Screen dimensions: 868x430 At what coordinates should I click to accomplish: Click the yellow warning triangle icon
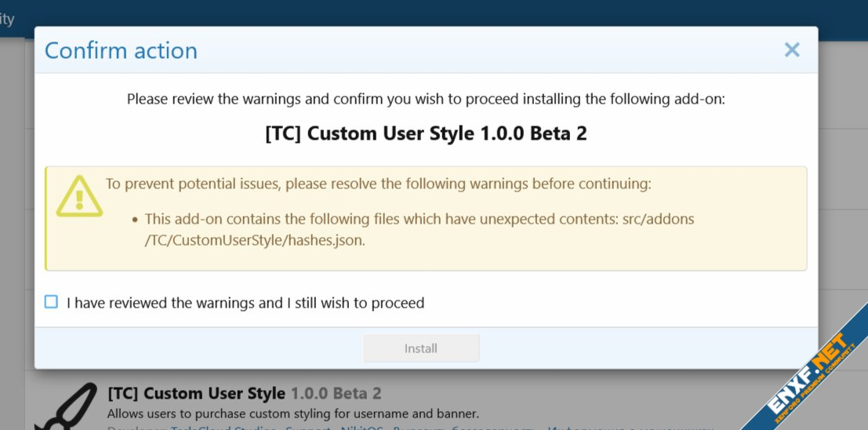78,196
